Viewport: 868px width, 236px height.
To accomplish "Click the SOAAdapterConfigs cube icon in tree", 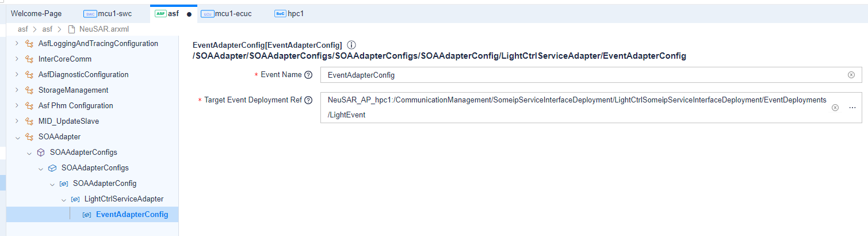I will 41,153.
